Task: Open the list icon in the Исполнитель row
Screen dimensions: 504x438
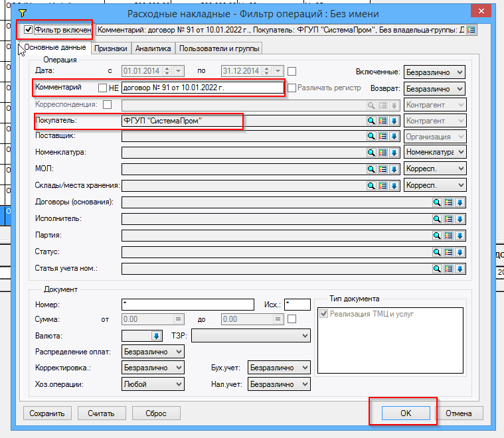Action: tap(448, 219)
